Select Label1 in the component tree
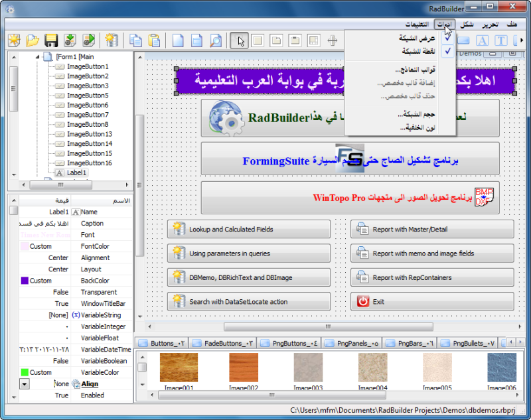Viewport: 531px width, 420px height. 76,173
